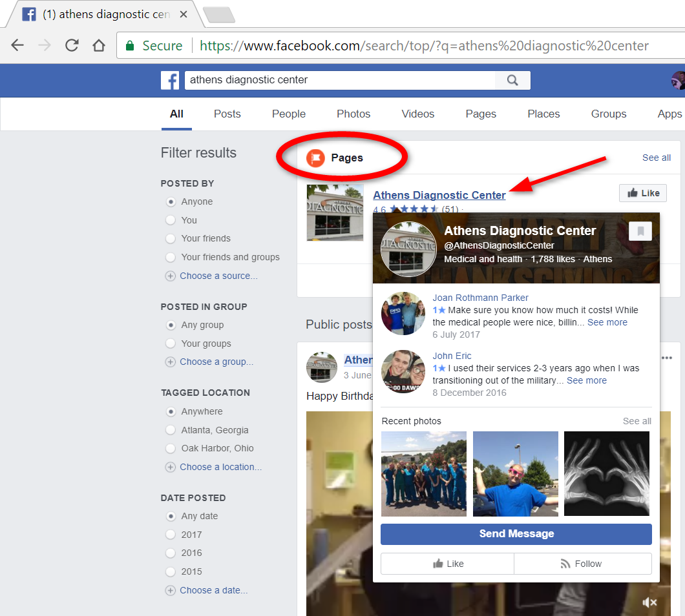This screenshot has height=616, width=685.
Task: Open the staff group photo thumbnail
Action: [x=424, y=474]
